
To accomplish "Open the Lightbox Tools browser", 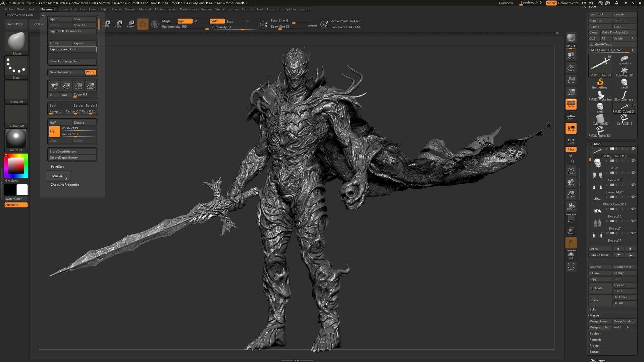I will [600, 44].
